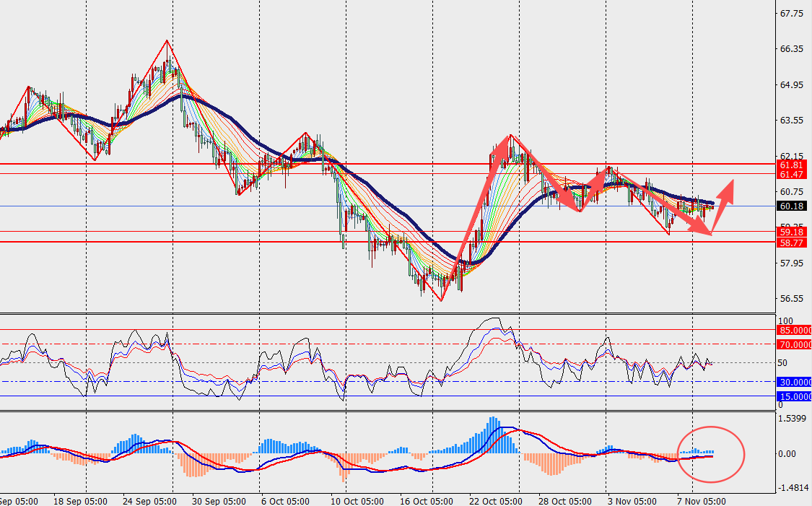812x506 pixels.
Task: Click the 1.5399 MACD scale value
Action: 793,419
